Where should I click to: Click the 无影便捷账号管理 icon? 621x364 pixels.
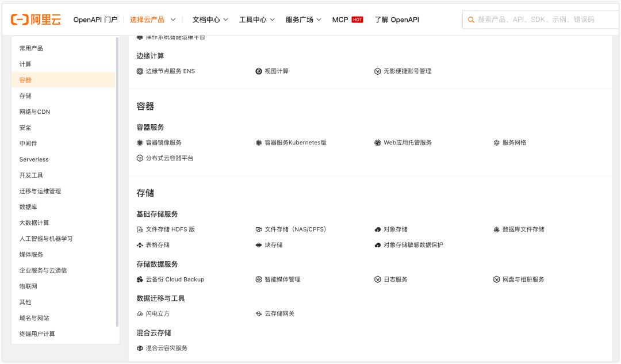[x=377, y=71]
